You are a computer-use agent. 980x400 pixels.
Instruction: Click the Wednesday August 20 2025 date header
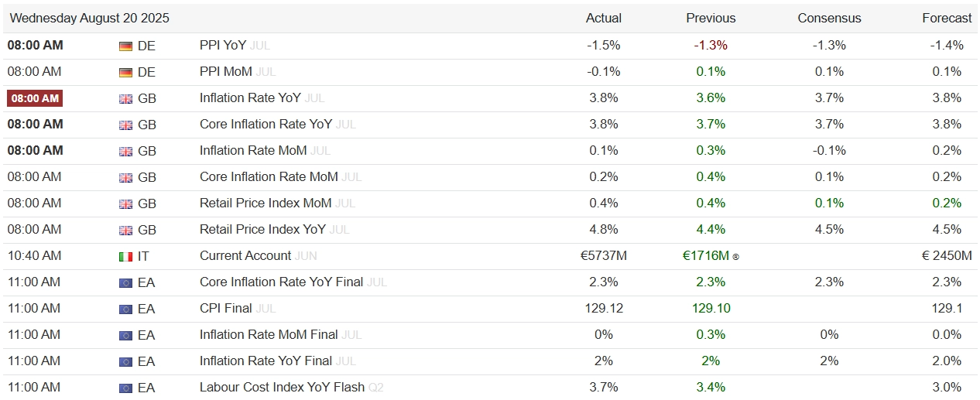coord(89,18)
